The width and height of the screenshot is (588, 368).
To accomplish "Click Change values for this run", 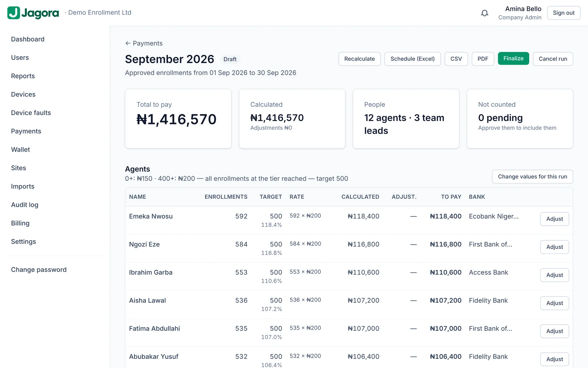I will [533, 177].
